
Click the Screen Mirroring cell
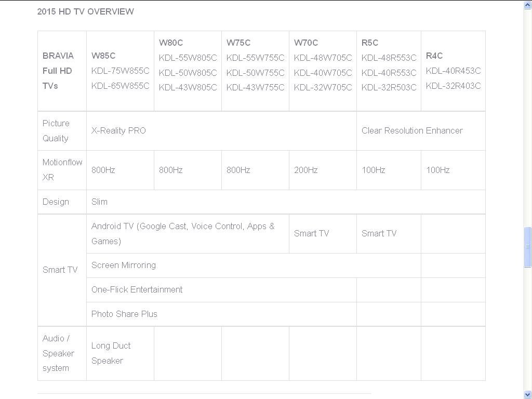coord(124,265)
